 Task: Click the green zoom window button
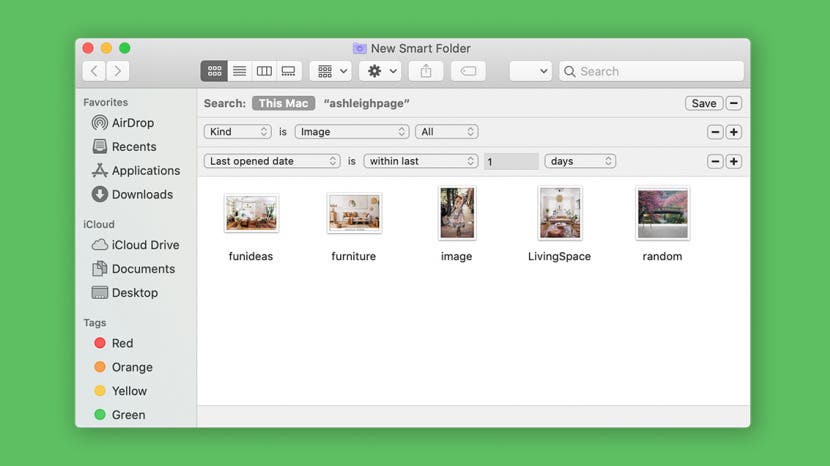point(125,48)
